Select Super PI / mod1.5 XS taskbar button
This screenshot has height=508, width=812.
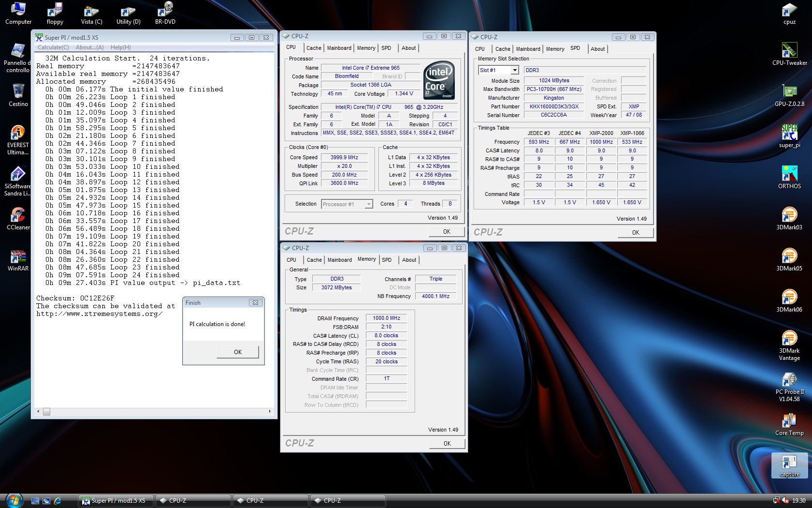tap(116, 501)
